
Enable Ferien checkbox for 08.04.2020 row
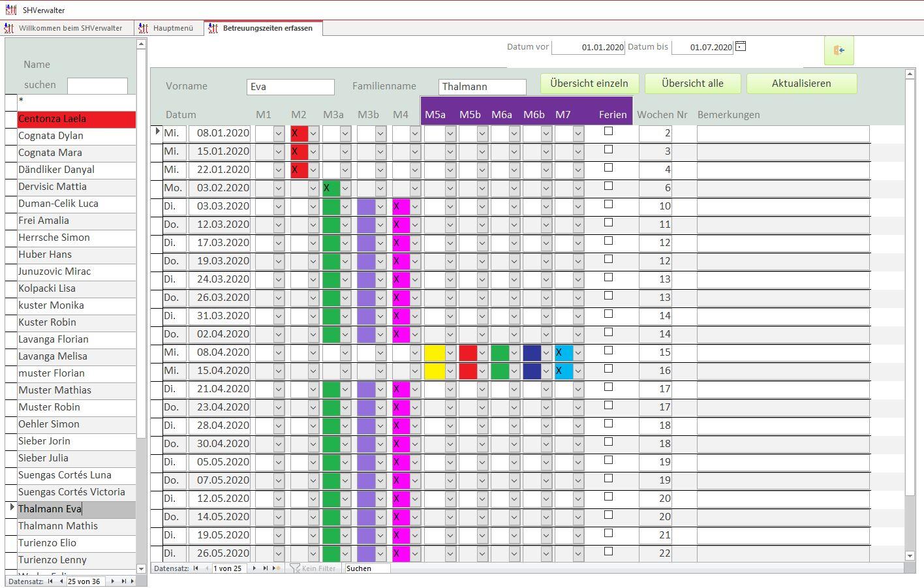(x=609, y=350)
